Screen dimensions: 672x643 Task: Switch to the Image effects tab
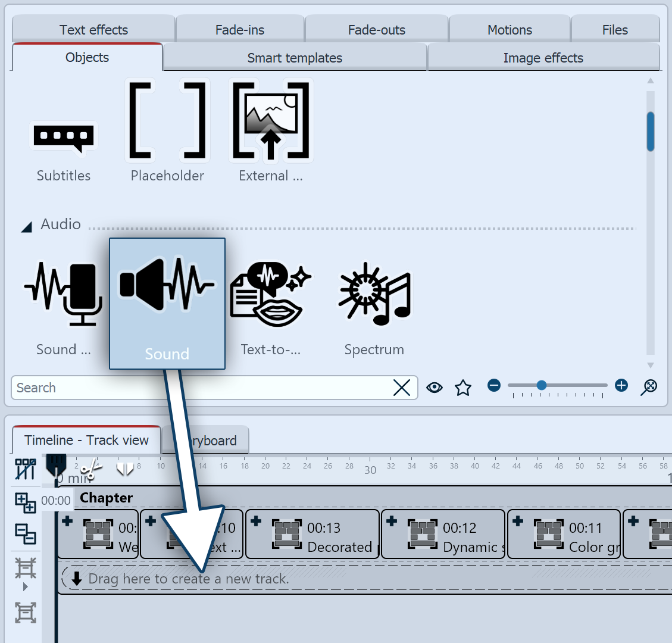click(x=543, y=58)
